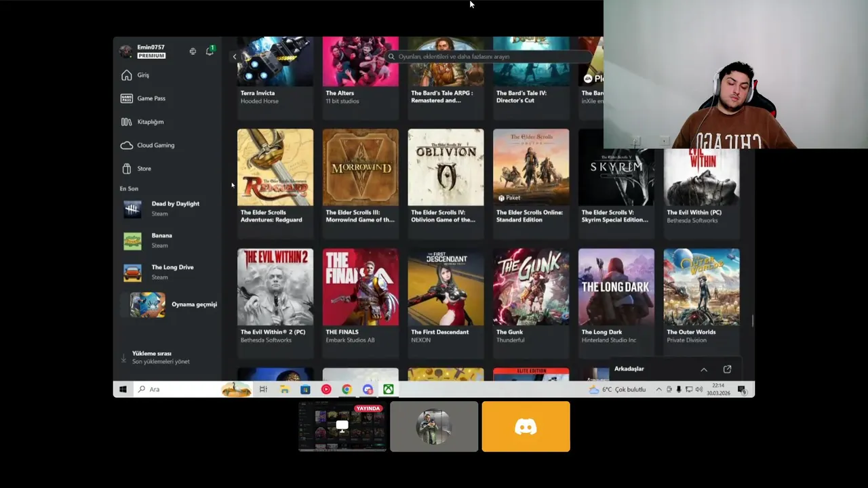Go back with the left arrow
The image size is (868, 488).
point(235,57)
